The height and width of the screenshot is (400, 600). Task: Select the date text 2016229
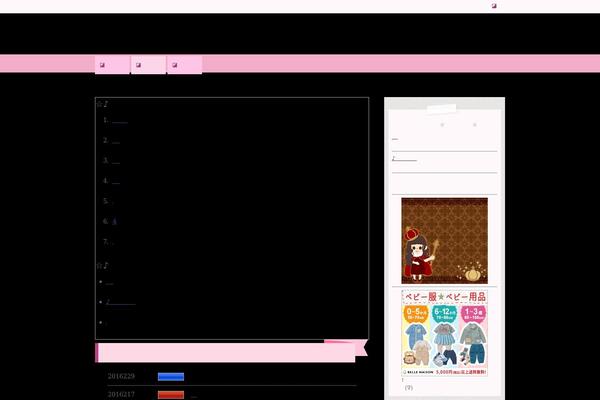(121, 376)
